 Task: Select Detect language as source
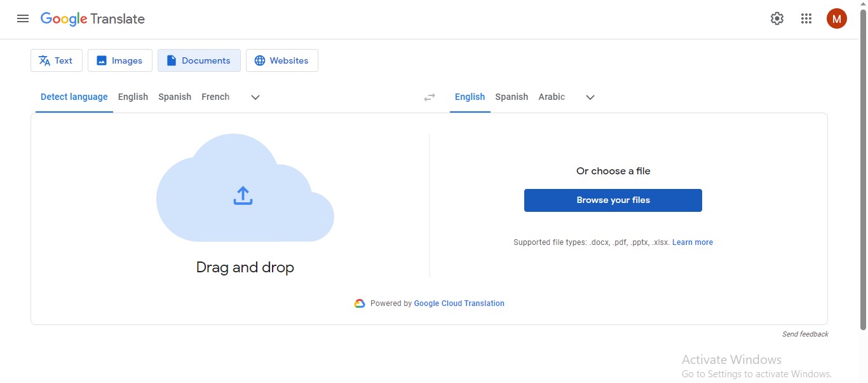point(74,97)
